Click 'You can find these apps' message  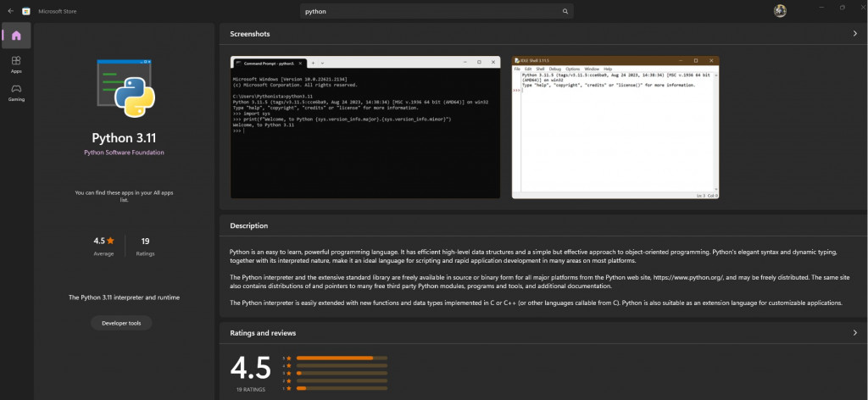[x=124, y=197]
